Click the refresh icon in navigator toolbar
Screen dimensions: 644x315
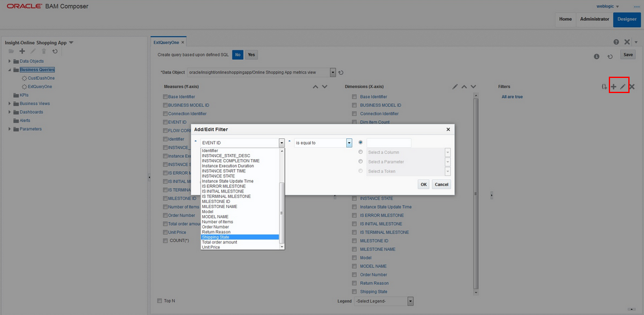(x=55, y=52)
